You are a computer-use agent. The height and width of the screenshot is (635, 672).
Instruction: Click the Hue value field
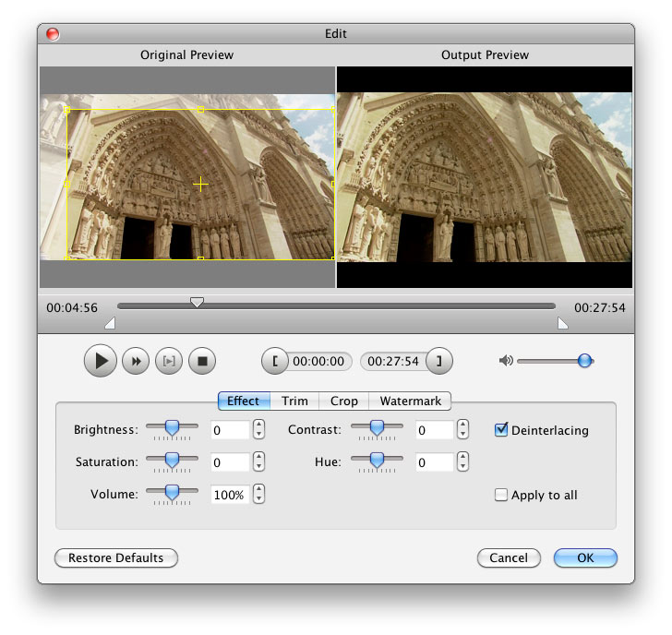435,462
